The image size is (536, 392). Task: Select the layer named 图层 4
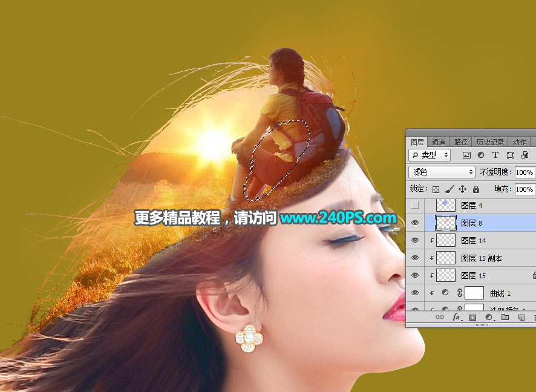tap(471, 206)
